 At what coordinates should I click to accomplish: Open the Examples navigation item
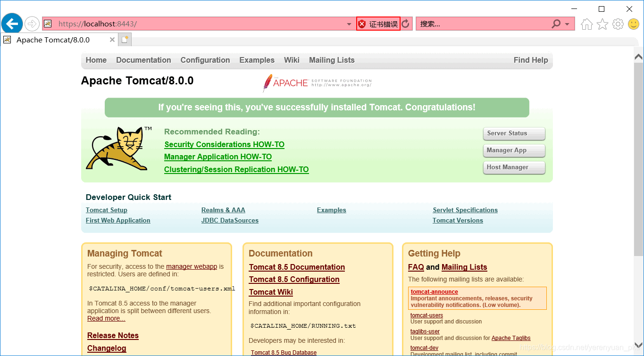(x=257, y=60)
